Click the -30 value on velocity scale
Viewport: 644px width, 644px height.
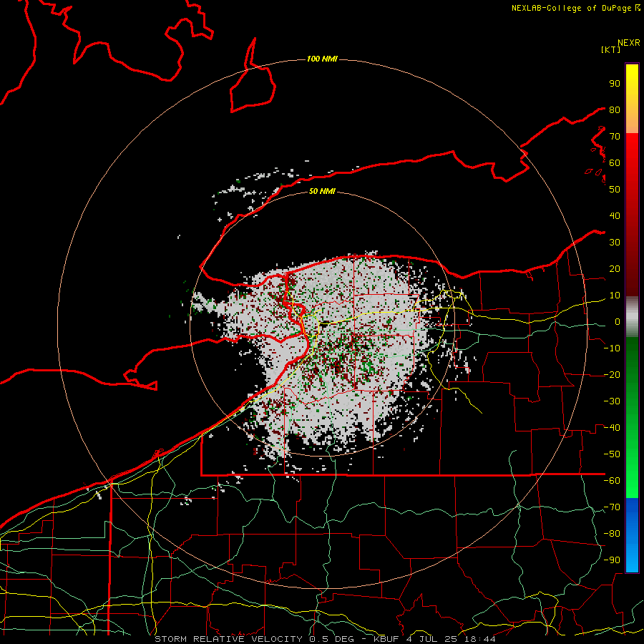click(x=612, y=401)
